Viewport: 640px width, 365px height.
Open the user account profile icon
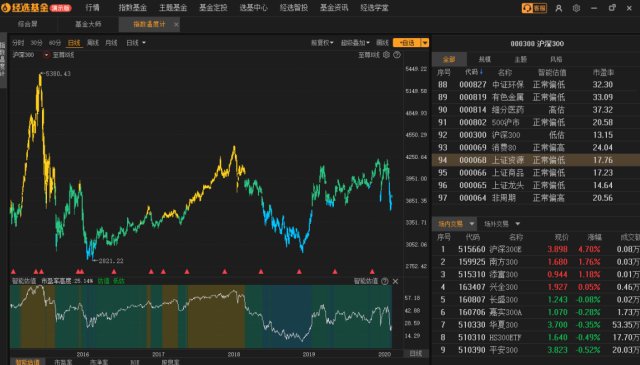pos(558,8)
